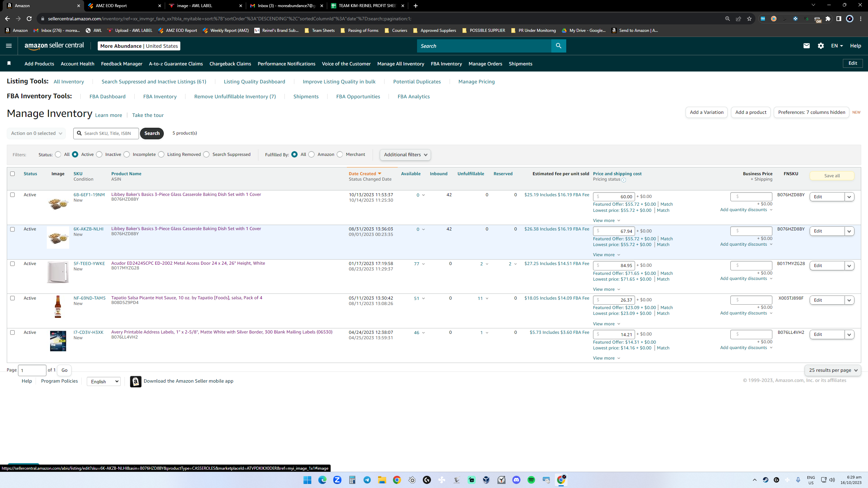
Task: Check the box for SKU NF-69ND-TAM5
Action: pyautogui.click(x=13, y=298)
